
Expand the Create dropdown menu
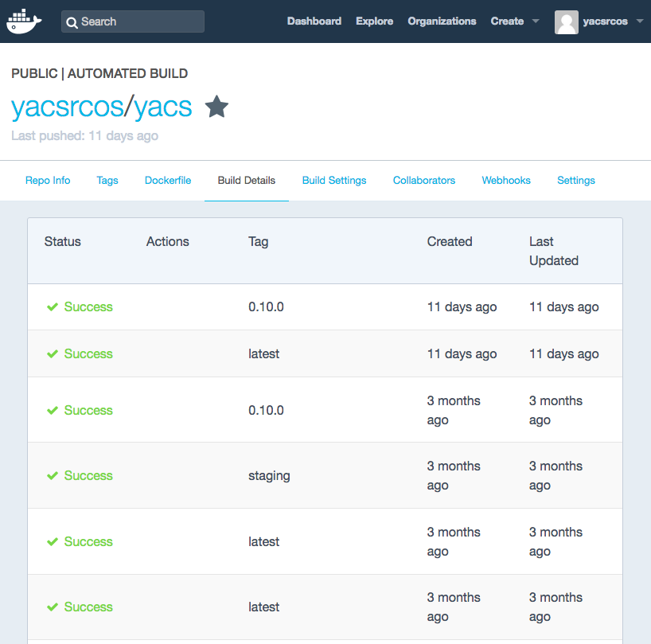515,21
